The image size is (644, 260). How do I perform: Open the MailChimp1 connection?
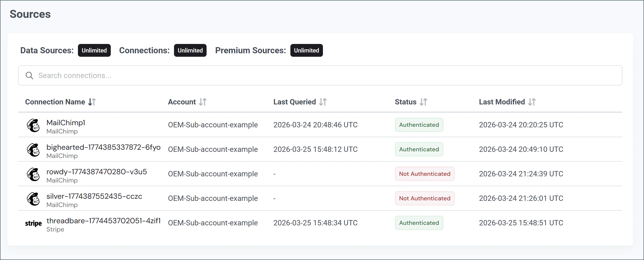[66, 123]
